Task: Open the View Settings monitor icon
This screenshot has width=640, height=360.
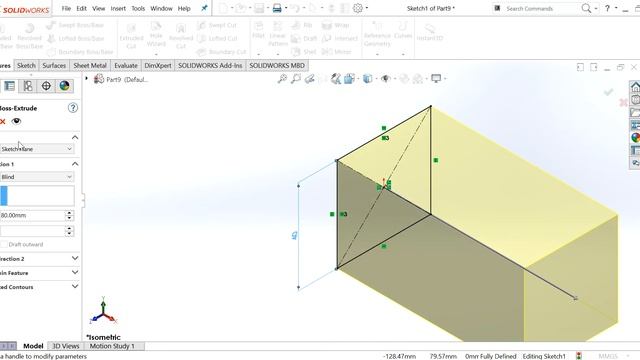Action: pyautogui.click(x=436, y=78)
